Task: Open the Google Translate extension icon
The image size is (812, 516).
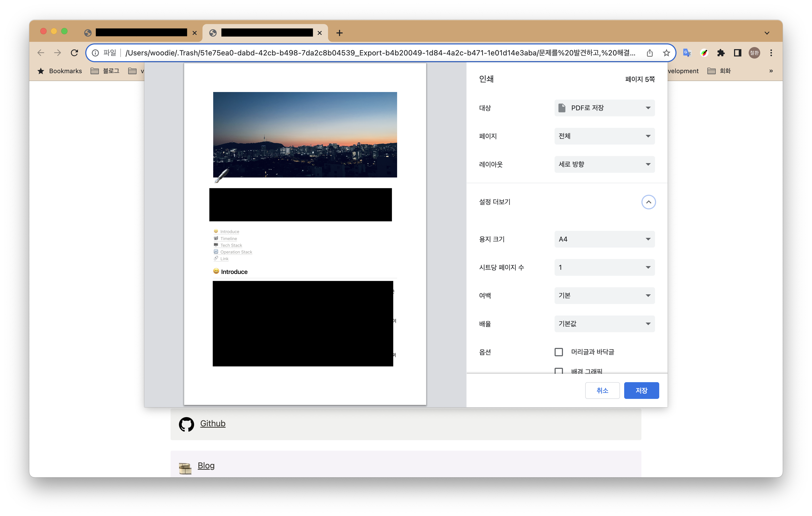Action: pos(687,53)
